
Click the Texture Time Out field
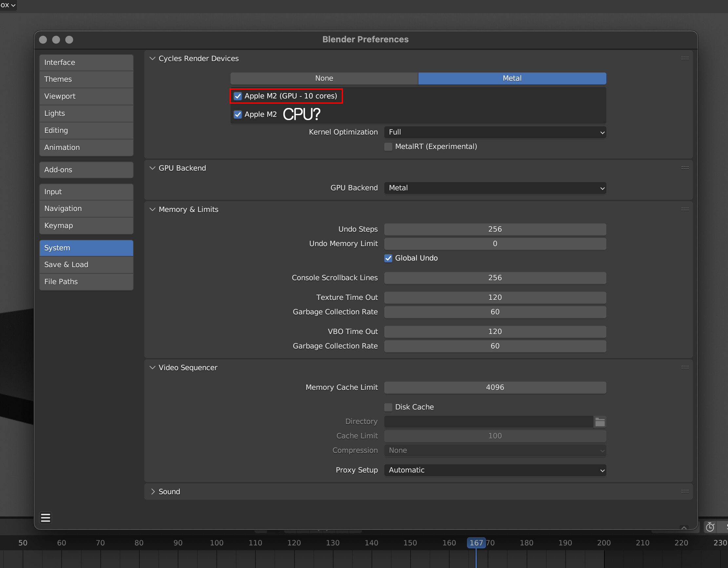click(x=495, y=298)
